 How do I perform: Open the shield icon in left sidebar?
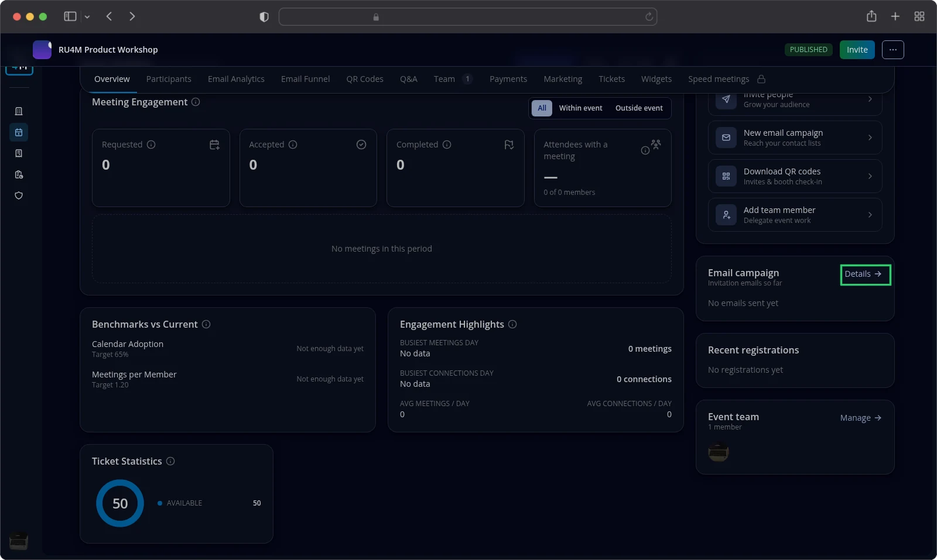(19, 195)
